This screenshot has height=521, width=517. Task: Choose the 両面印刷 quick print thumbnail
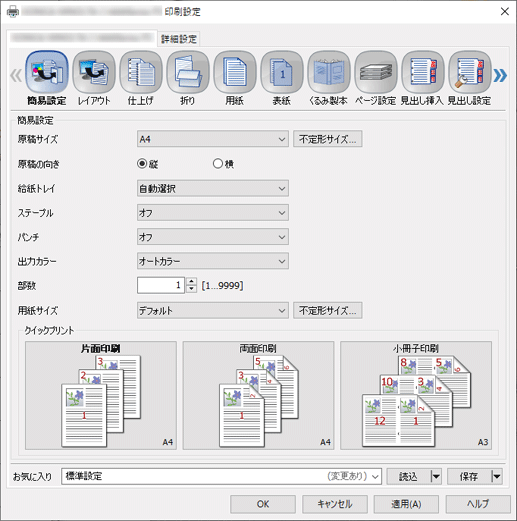point(258,395)
